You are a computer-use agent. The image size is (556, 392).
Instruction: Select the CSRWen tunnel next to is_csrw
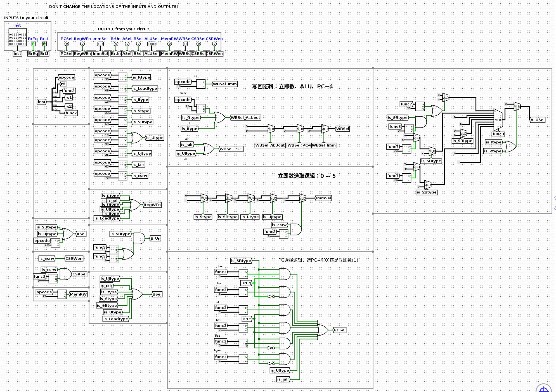(74, 258)
